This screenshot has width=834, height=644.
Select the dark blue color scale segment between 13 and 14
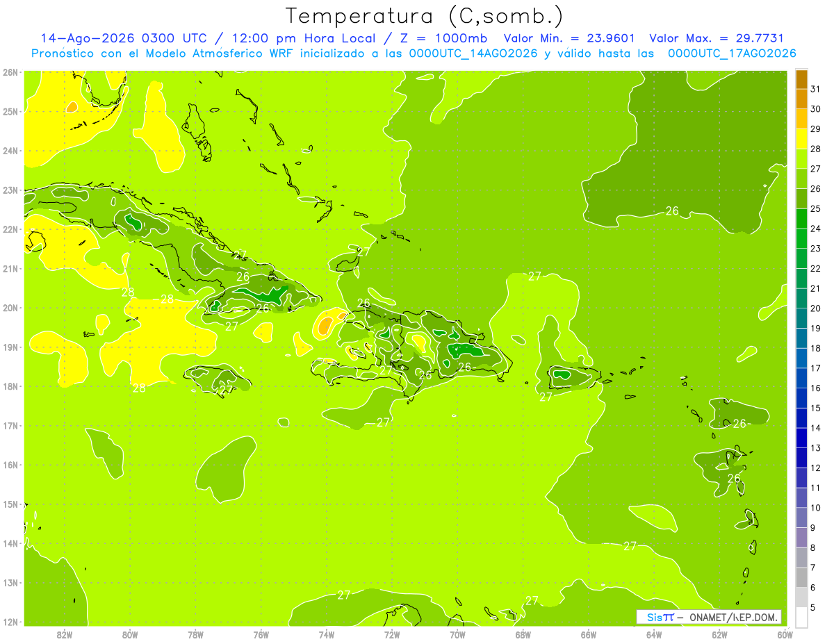pyautogui.click(x=801, y=438)
